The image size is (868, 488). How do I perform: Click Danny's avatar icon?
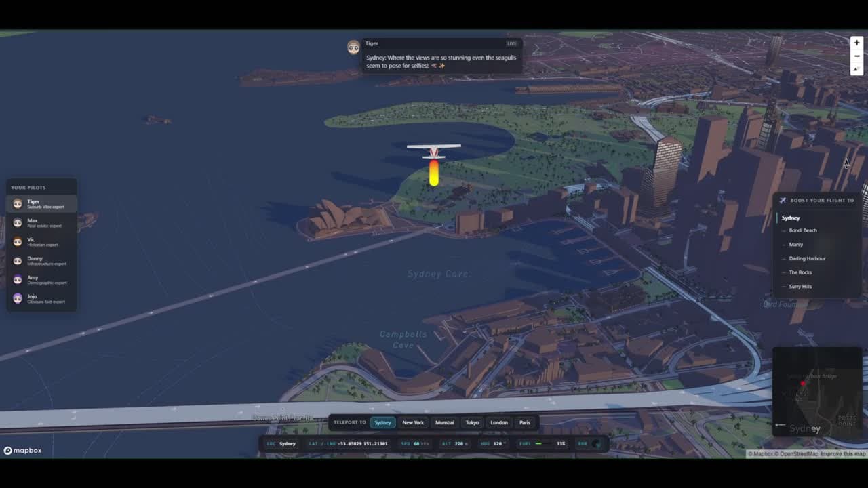(18, 260)
